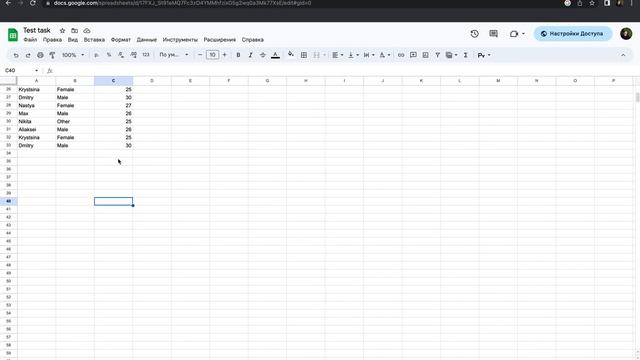Click cell containing Nikita

[x=36, y=122]
